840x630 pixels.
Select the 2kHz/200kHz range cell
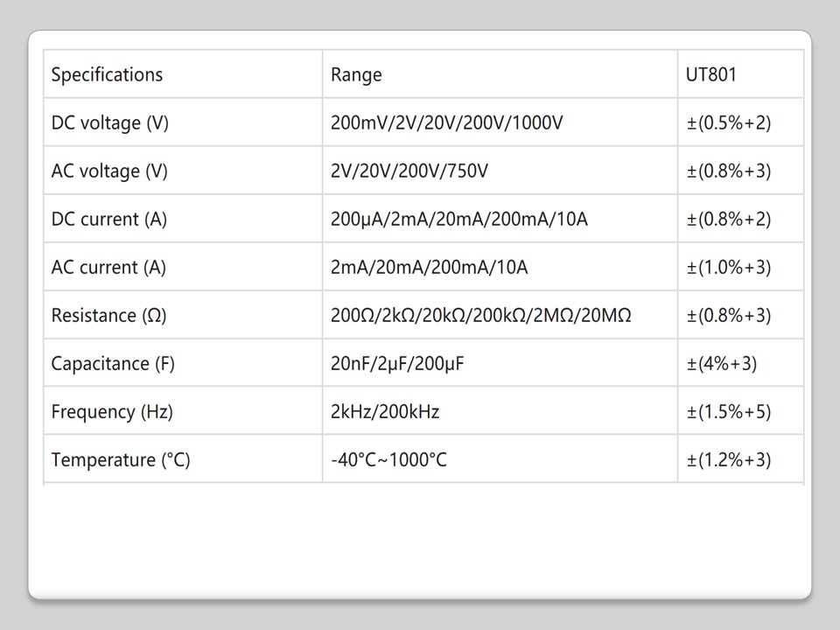tap(385, 411)
